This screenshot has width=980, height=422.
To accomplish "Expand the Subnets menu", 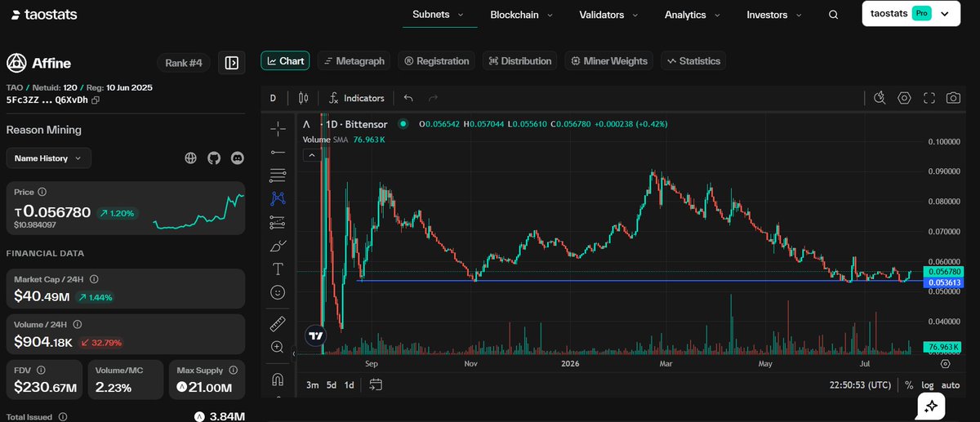I will pos(439,15).
